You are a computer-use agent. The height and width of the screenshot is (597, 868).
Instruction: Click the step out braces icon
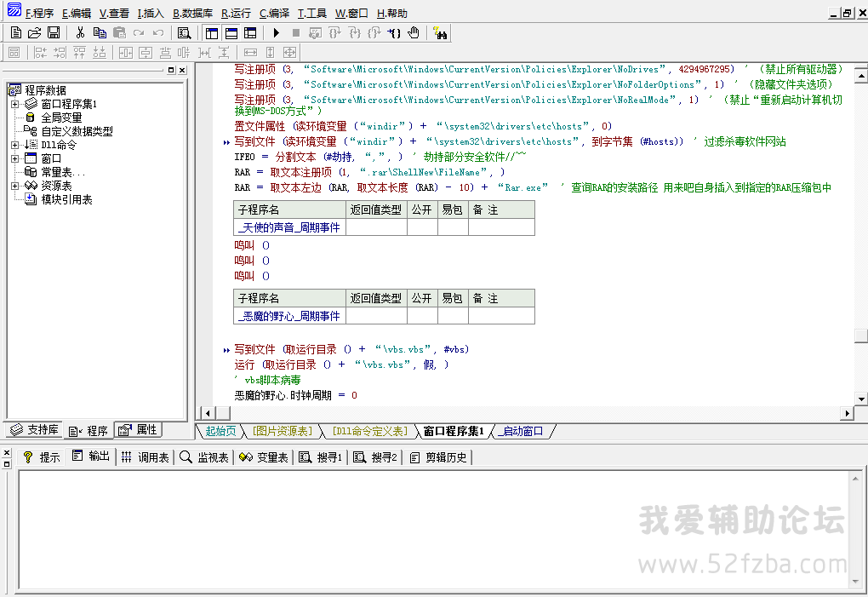(374, 33)
